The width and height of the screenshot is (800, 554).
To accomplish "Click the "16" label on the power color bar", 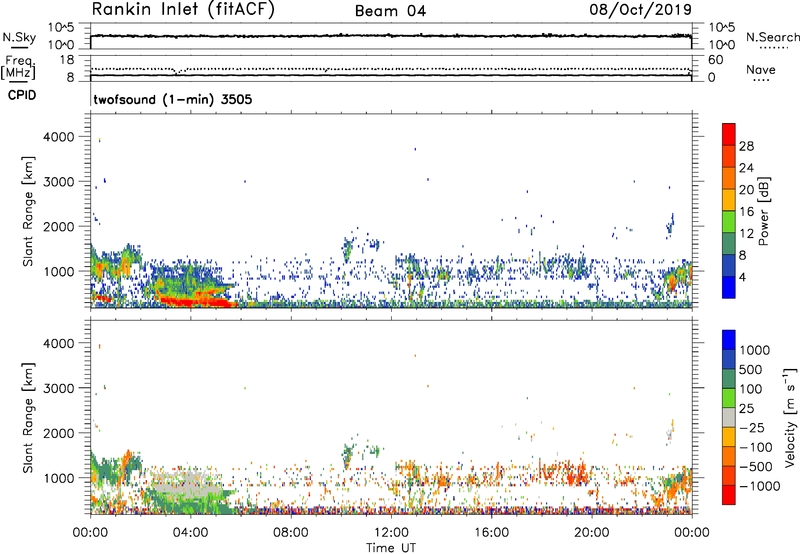I will [x=746, y=212].
